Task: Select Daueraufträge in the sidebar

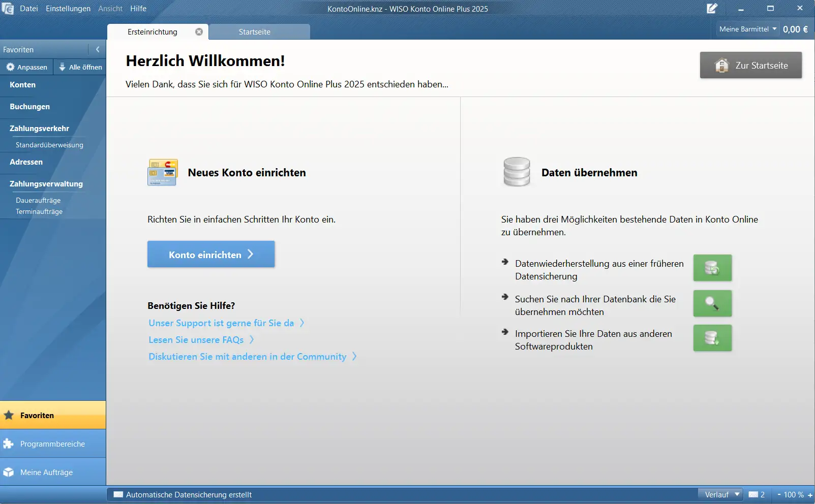Action: 38,200
